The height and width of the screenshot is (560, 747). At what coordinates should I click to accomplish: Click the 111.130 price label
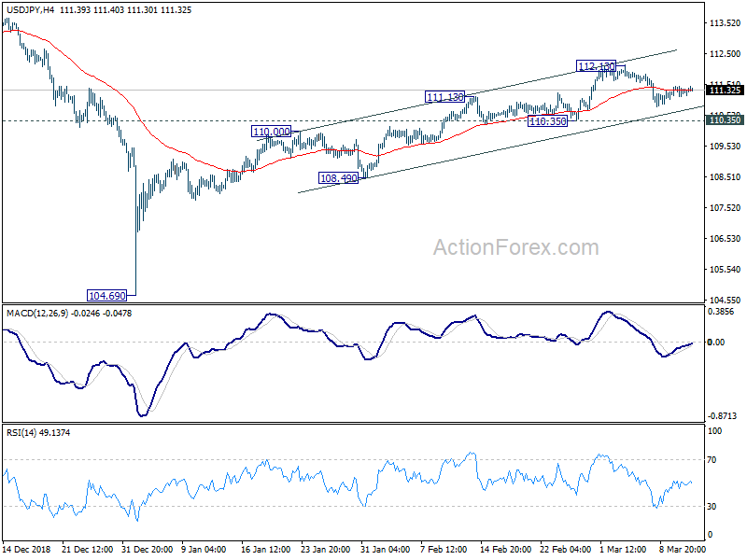coord(445,97)
